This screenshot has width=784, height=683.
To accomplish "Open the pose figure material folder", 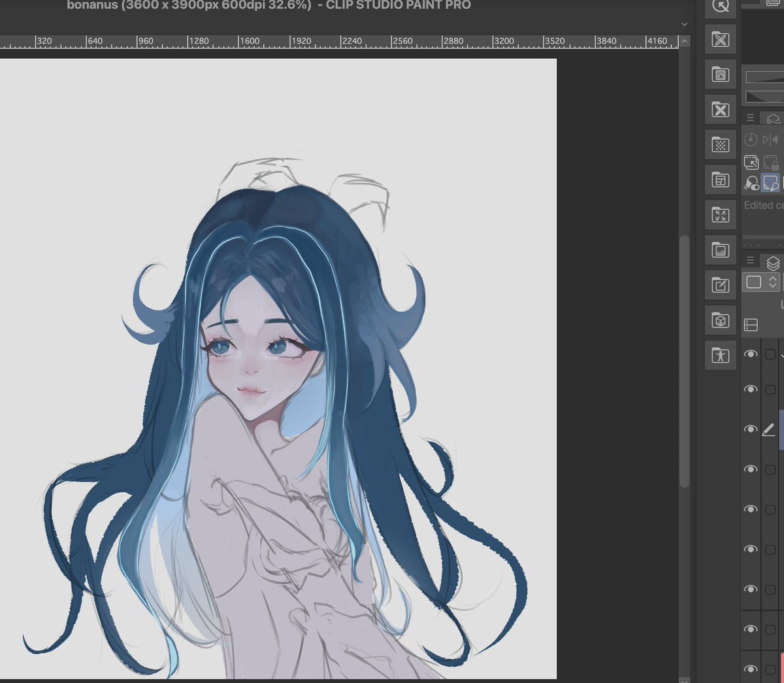I will 721,356.
